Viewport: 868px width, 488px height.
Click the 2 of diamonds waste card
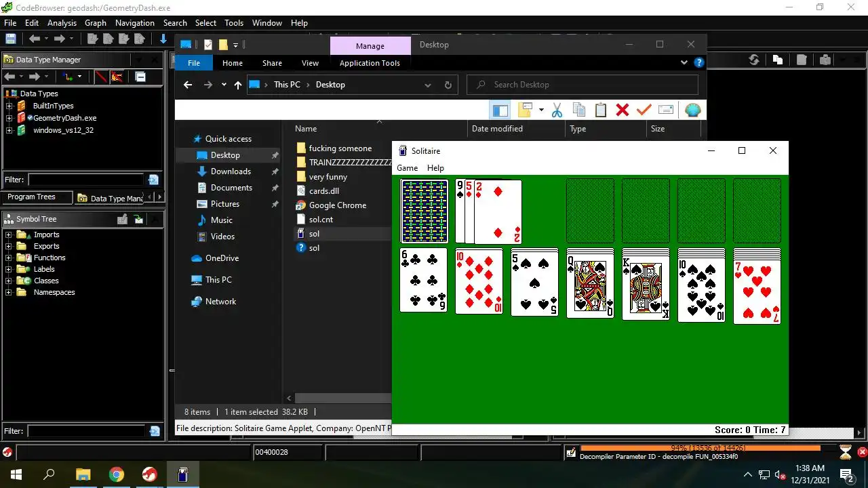(x=498, y=212)
